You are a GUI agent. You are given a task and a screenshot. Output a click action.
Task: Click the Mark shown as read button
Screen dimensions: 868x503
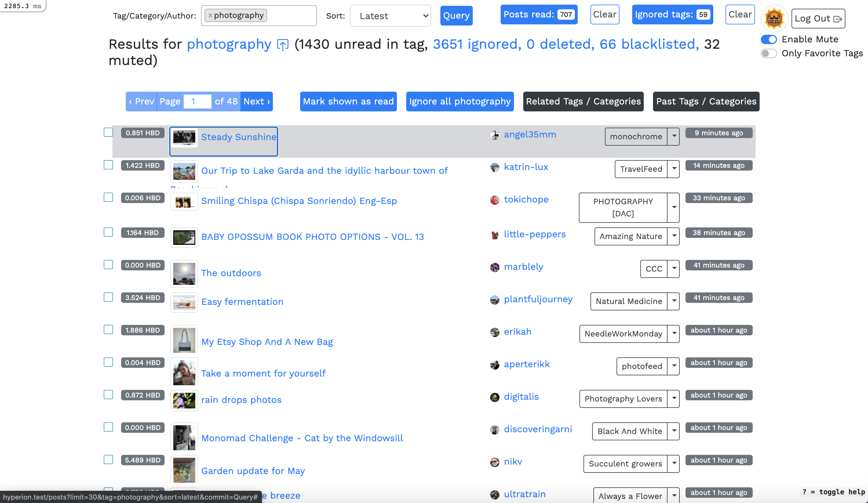click(x=348, y=101)
